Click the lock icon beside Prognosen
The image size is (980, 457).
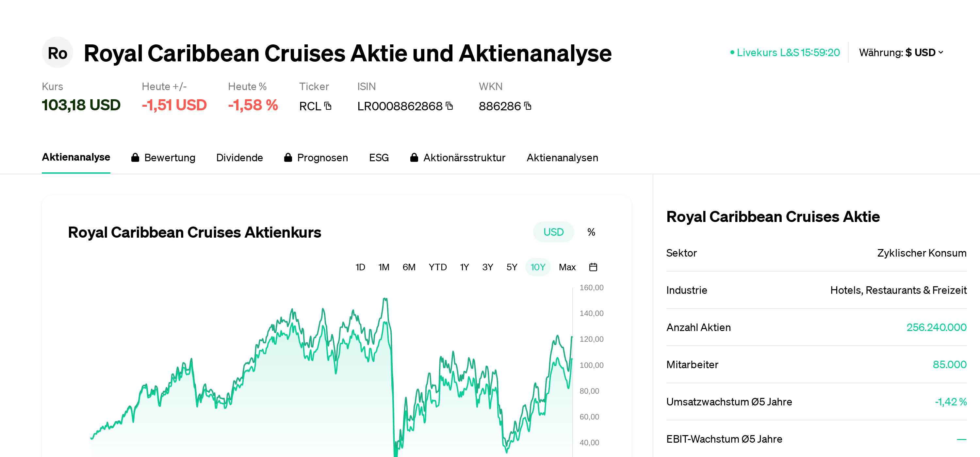[288, 157]
